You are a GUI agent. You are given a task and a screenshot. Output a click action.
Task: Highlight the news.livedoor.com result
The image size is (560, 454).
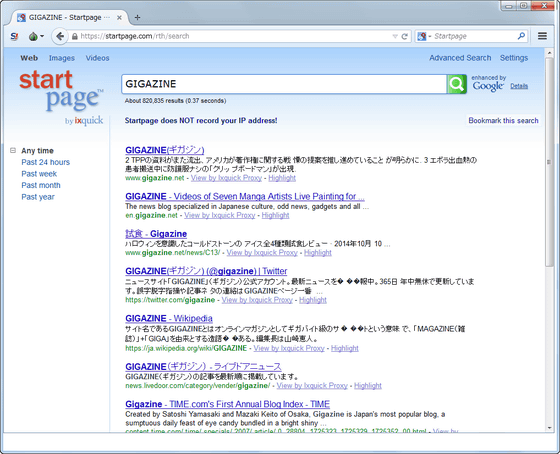point(368,385)
